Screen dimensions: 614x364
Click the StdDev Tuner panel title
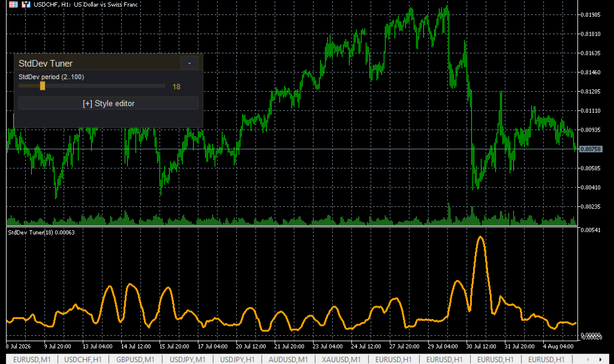click(46, 64)
